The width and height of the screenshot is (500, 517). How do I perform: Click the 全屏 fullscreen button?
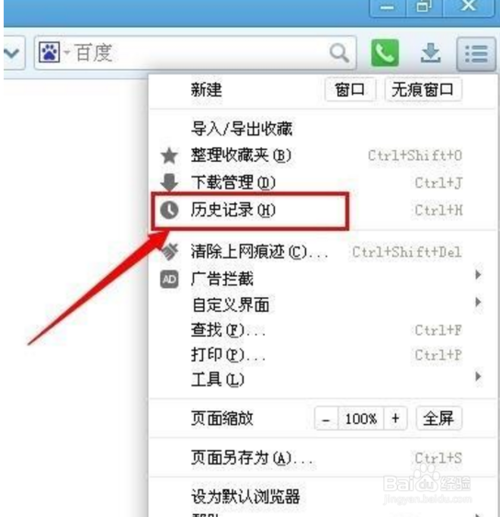(x=439, y=418)
